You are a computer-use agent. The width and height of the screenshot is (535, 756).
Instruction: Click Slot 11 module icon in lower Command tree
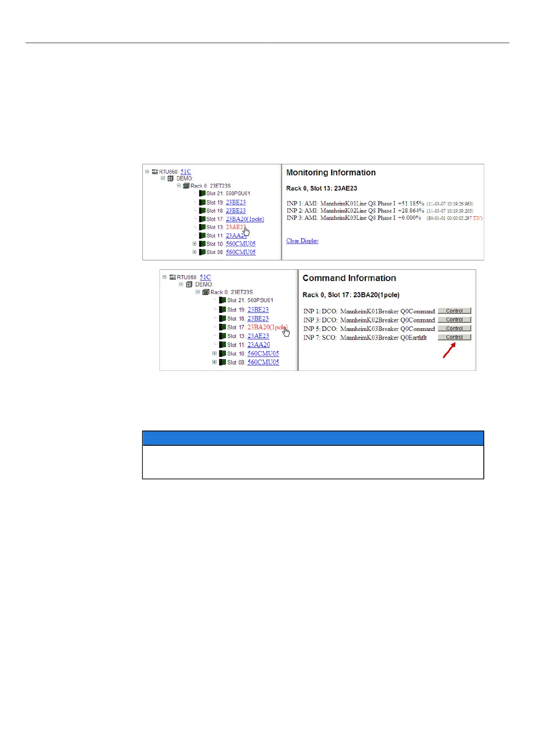pos(222,345)
